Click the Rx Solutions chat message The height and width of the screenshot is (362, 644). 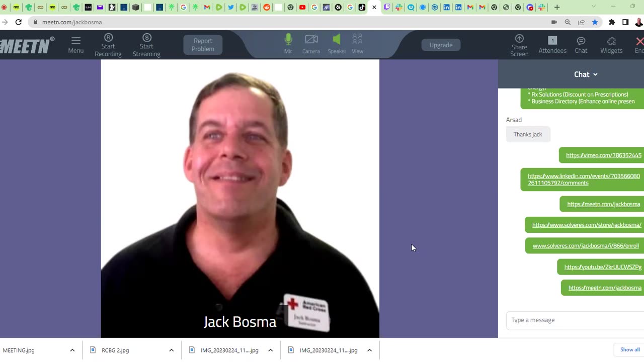click(x=579, y=95)
